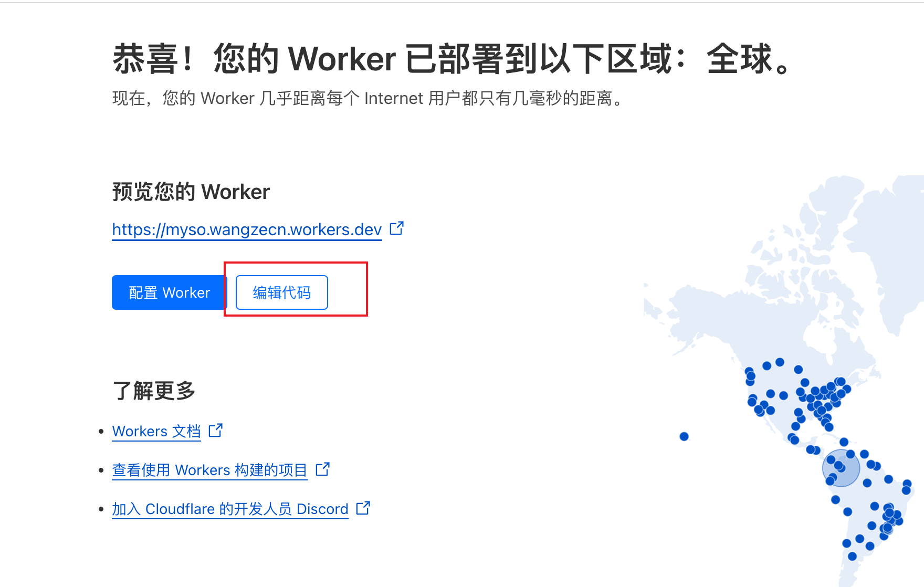This screenshot has height=587, width=924.
Task: Select the 预览您的 Worker heading text
Action: (191, 192)
